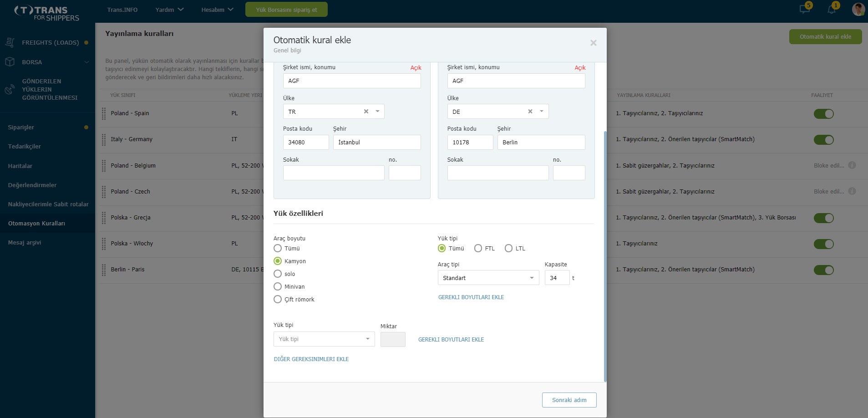Screen dimensions: 868x418
Task: Click the Şehir field containing Berlin
Action: (x=541, y=142)
